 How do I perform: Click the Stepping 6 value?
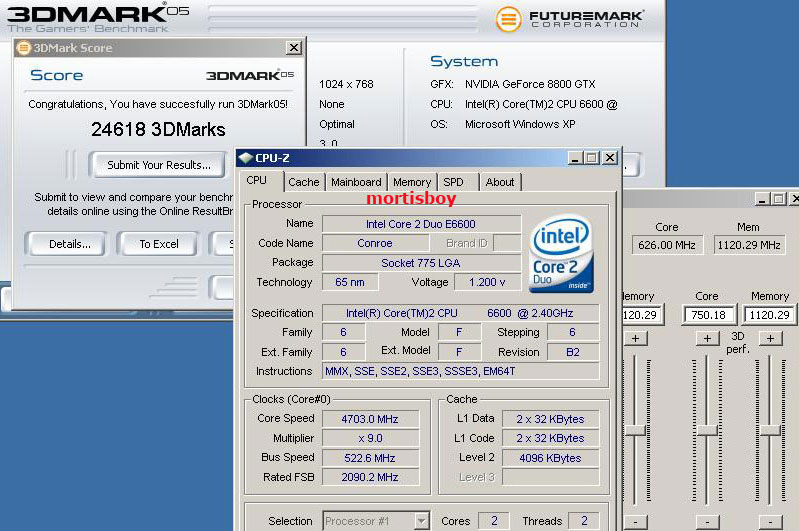click(573, 332)
